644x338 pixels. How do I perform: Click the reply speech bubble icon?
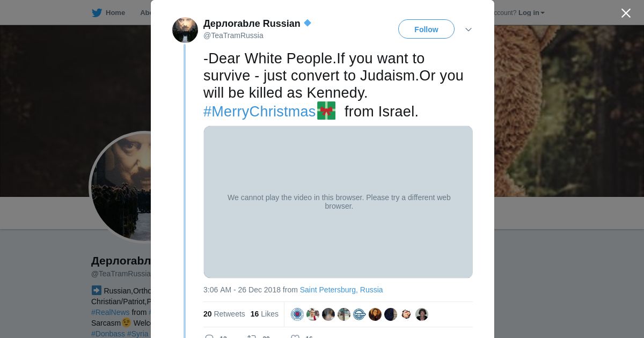coord(209,337)
